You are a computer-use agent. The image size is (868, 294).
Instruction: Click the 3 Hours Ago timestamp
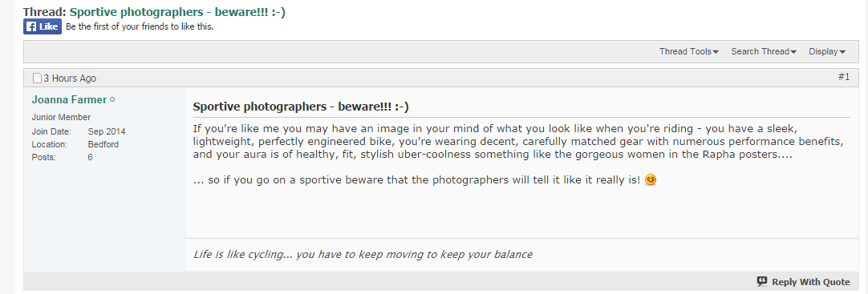[x=70, y=79]
